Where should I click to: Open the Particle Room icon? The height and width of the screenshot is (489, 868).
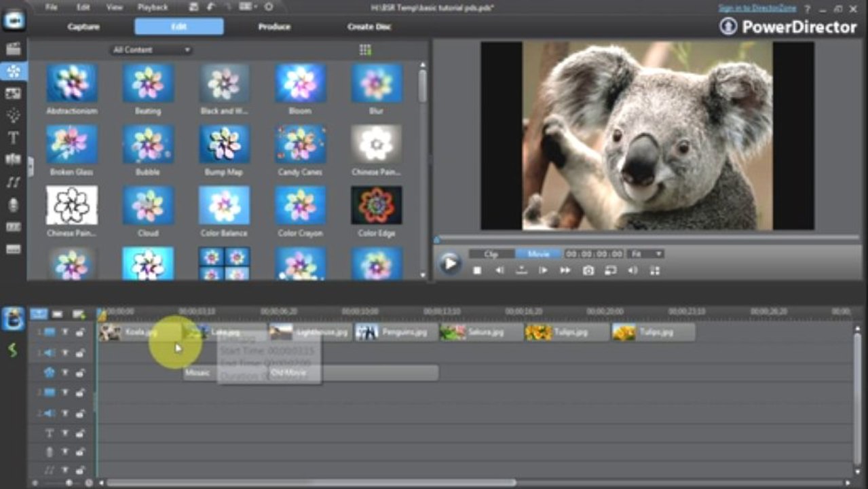pos(13,115)
